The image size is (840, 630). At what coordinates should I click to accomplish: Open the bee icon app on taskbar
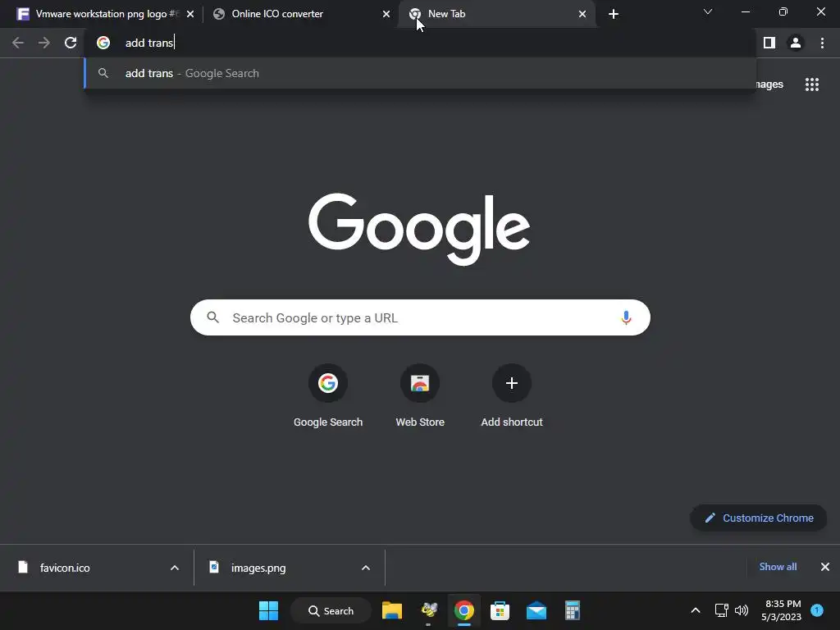click(x=428, y=610)
